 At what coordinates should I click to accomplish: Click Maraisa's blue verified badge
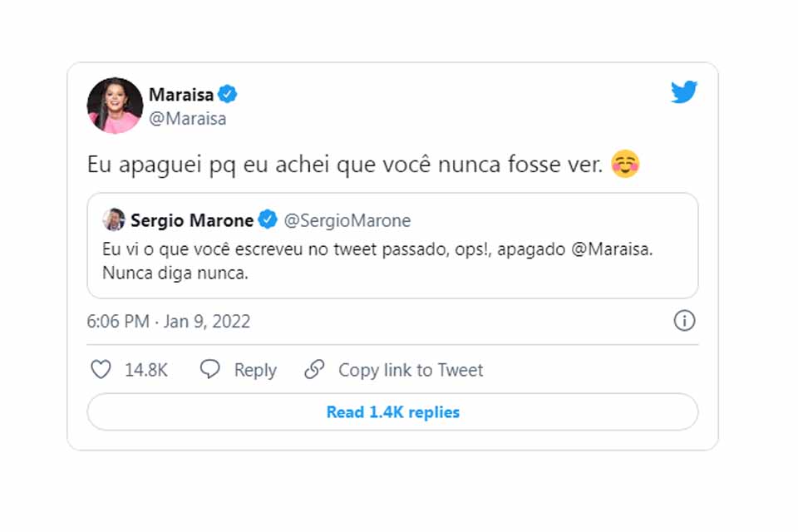click(229, 94)
